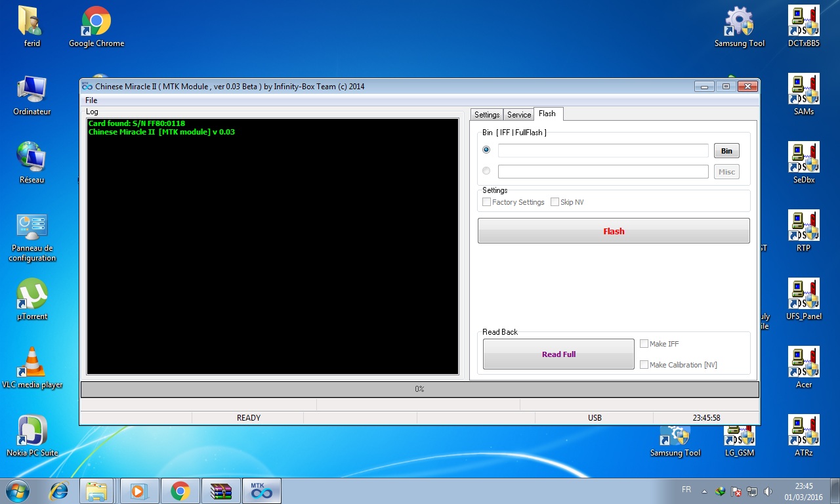Select the SAMs desktop shortcut

[x=804, y=94]
